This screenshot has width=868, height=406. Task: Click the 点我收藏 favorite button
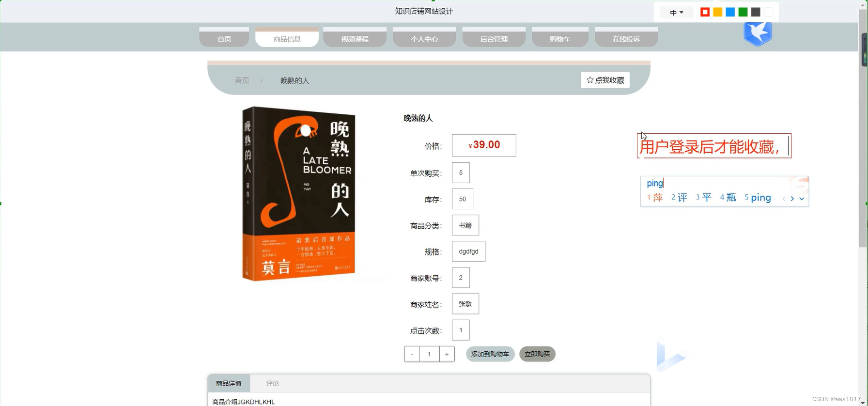605,80
